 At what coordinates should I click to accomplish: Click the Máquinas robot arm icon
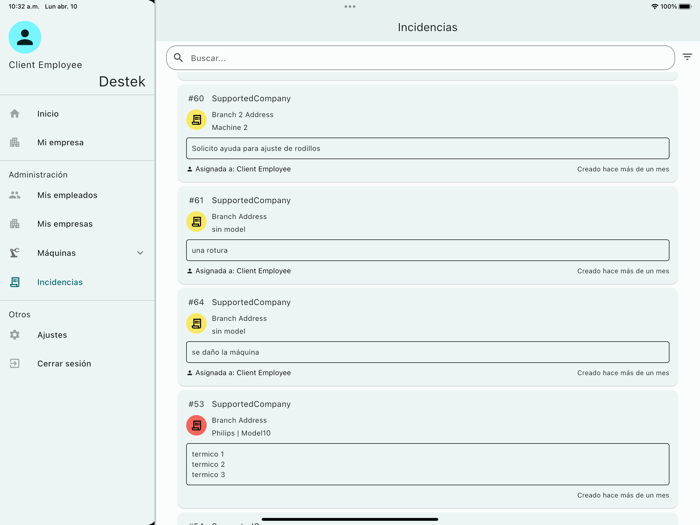(15, 253)
